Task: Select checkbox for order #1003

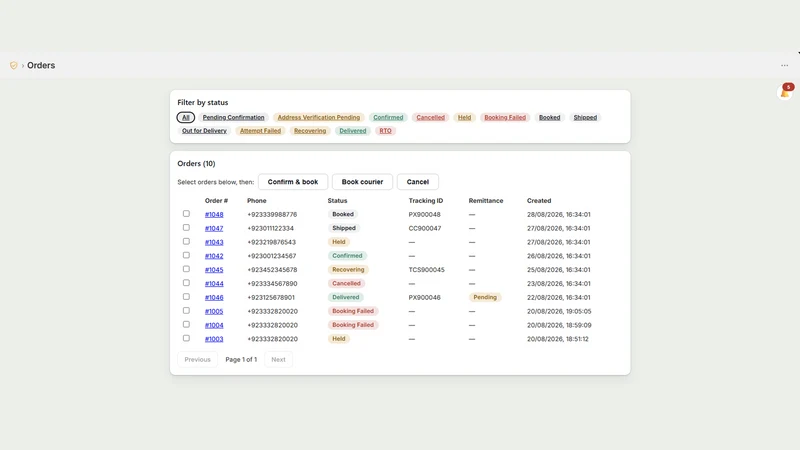Action: click(x=186, y=338)
